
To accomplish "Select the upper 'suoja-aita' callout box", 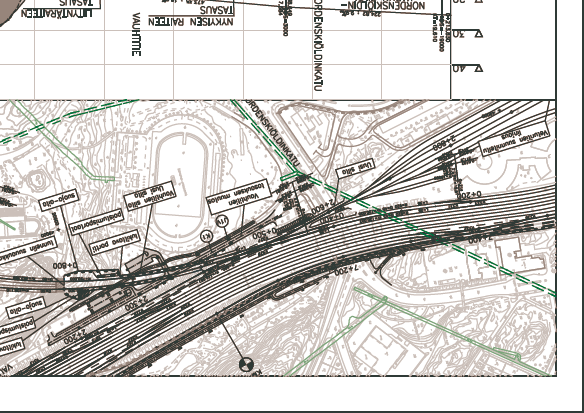I will pos(59,200).
